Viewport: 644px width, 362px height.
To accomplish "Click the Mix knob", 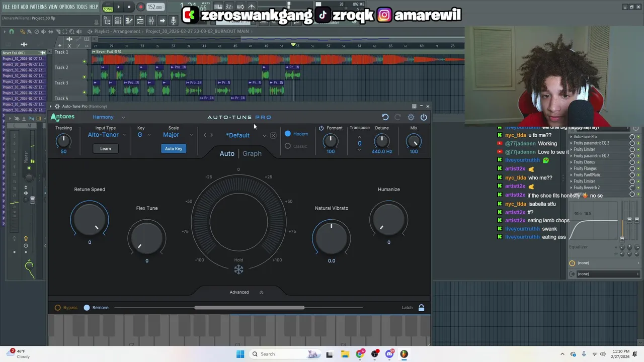I will (414, 141).
